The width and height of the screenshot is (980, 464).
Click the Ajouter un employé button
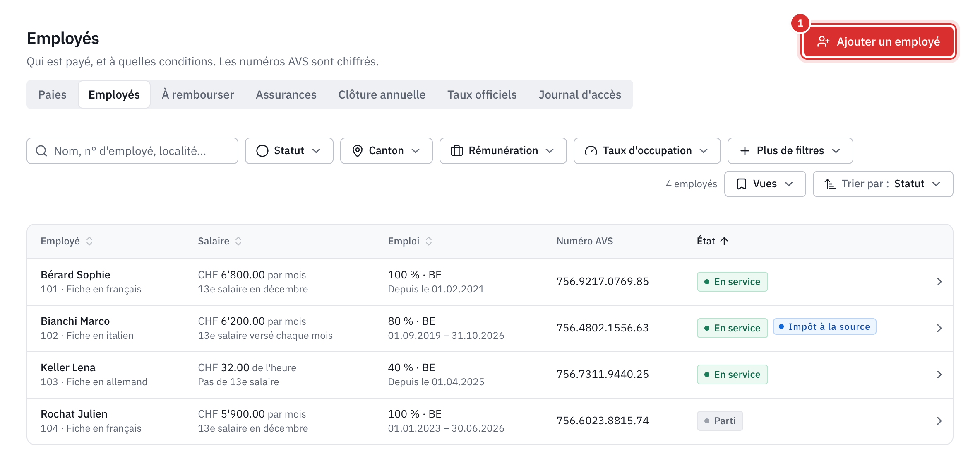click(878, 41)
